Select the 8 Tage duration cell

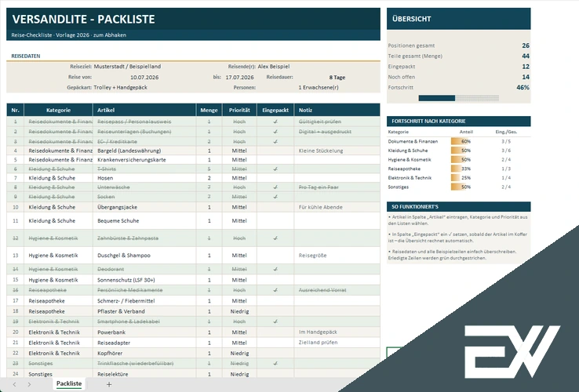[337, 77]
